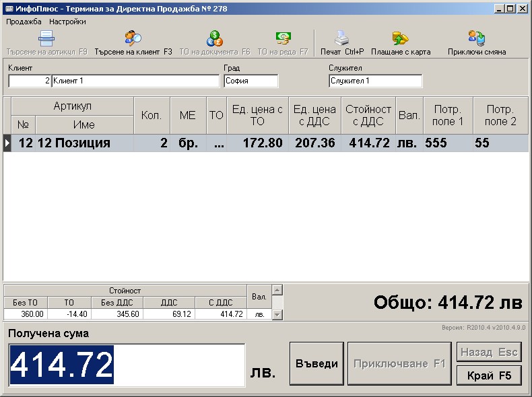
Task: Click user field cell 55
Action: coord(501,143)
